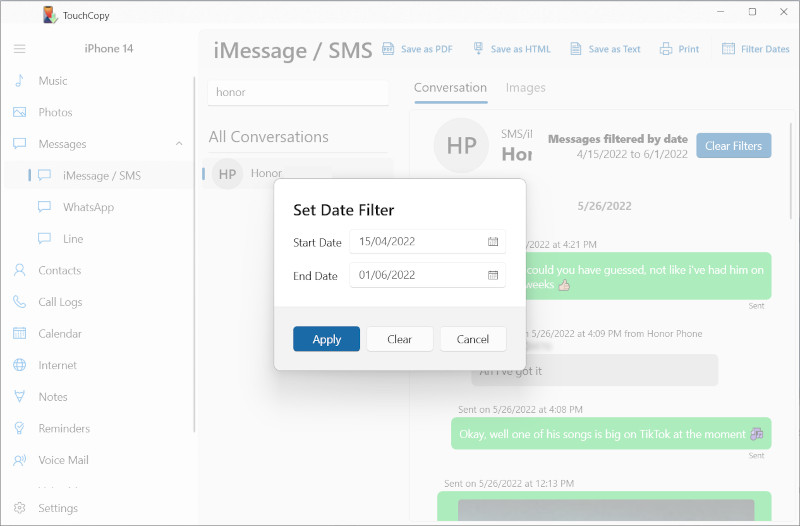Click the TouchCopy app icon in title bar

[49, 15]
